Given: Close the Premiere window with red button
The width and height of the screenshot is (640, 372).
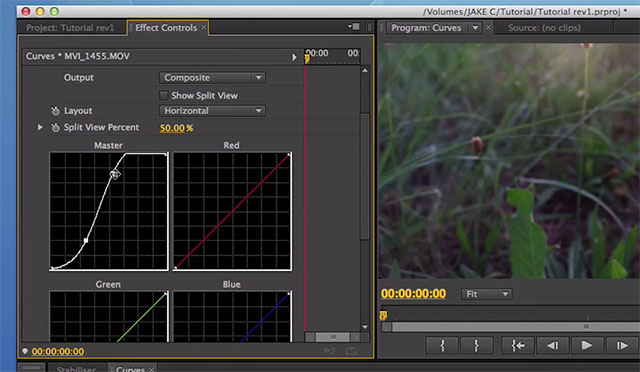Looking at the screenshot, I should [26, 11].
